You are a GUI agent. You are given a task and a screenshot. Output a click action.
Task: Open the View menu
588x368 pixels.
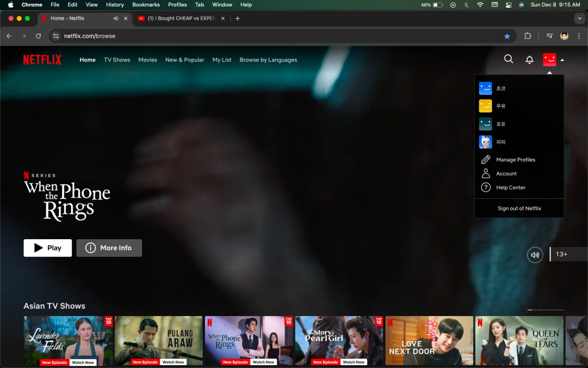pyautogui.click(x=92, y=5)
